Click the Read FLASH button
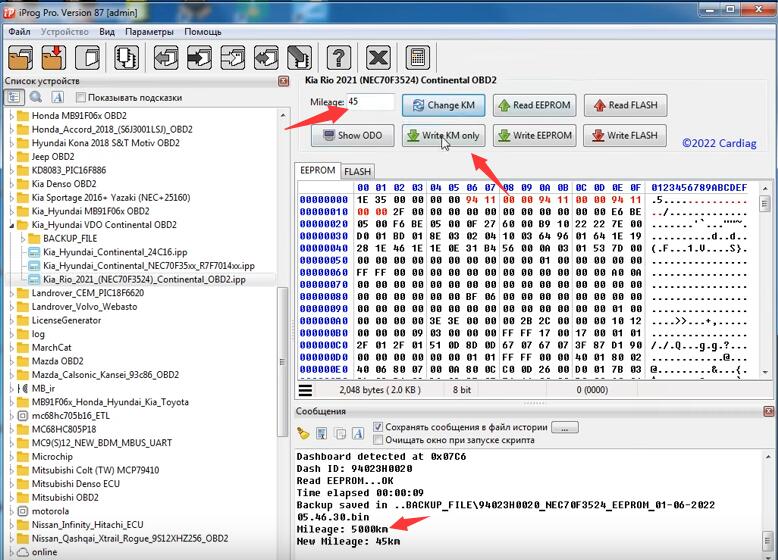 pos(625,105)
